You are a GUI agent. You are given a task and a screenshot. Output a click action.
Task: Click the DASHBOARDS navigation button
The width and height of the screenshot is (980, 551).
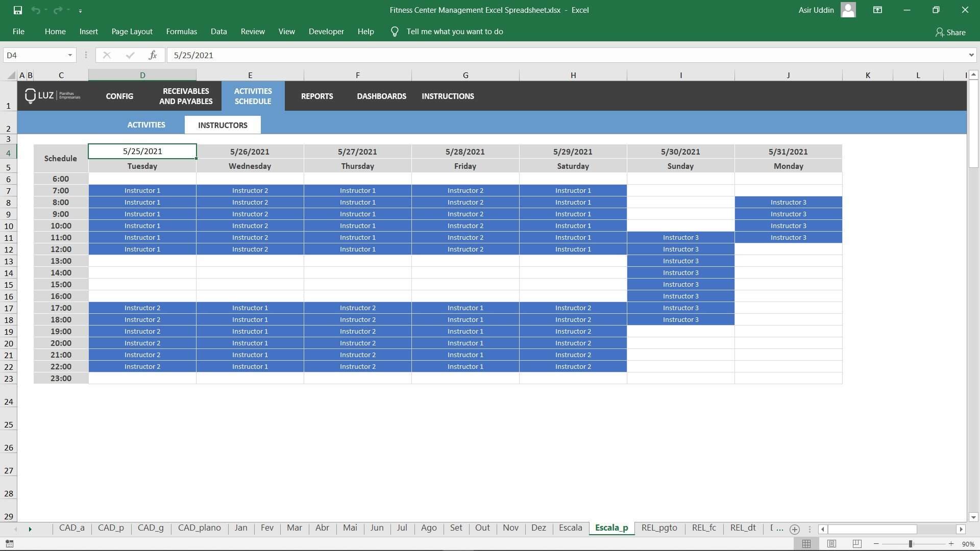(381, 96)
